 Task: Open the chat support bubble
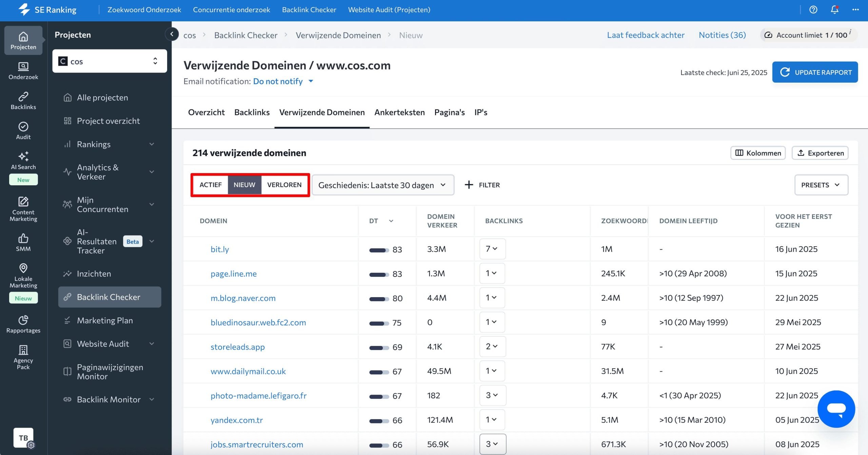(x=836, y=409)
